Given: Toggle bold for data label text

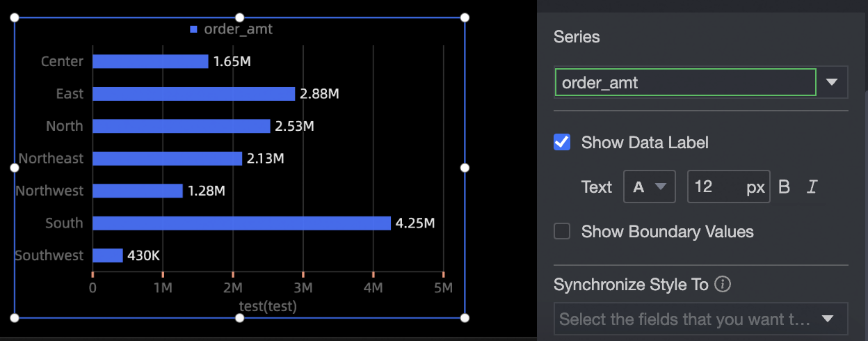Looking at the screenshot, I should [784, 187].
